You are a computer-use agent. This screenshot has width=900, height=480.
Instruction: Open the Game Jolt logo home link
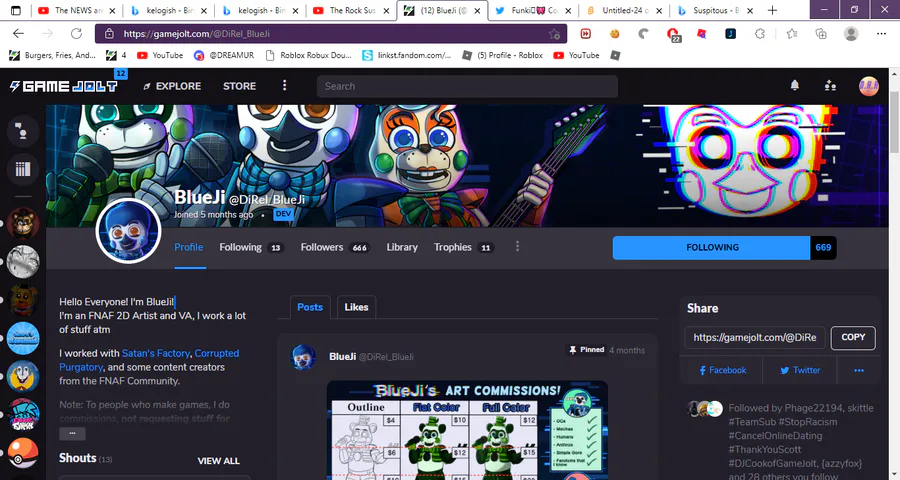point(64,86)
